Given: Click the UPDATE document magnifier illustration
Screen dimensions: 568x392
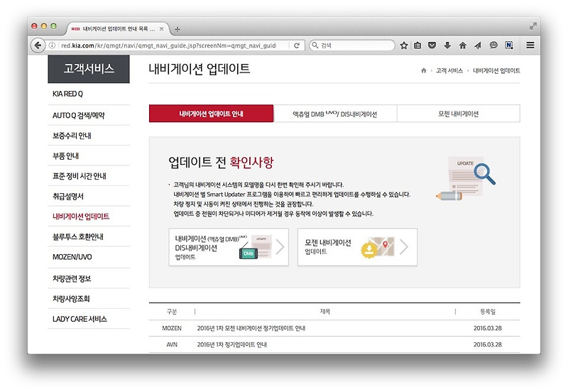Looking at the screenshot, I should pyautogui.click(x=466, y=179).
